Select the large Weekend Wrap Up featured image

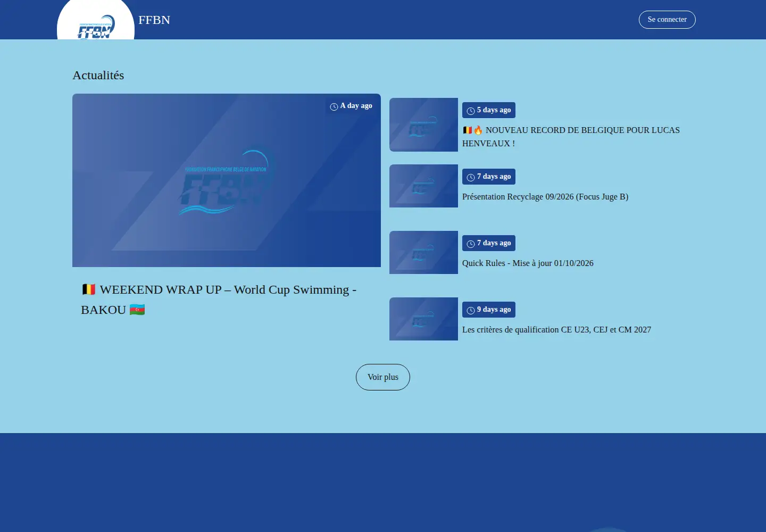[x=227, y=180]
